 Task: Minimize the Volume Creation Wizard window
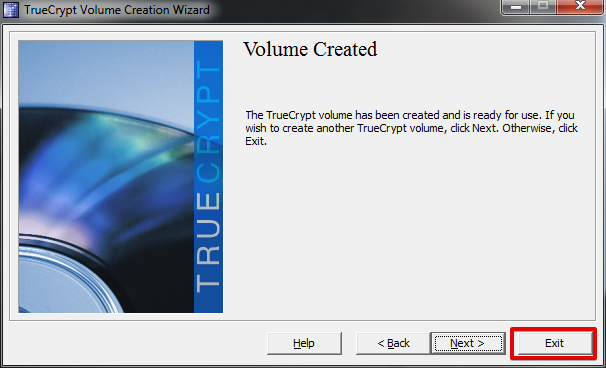click(x=516, y=7)
